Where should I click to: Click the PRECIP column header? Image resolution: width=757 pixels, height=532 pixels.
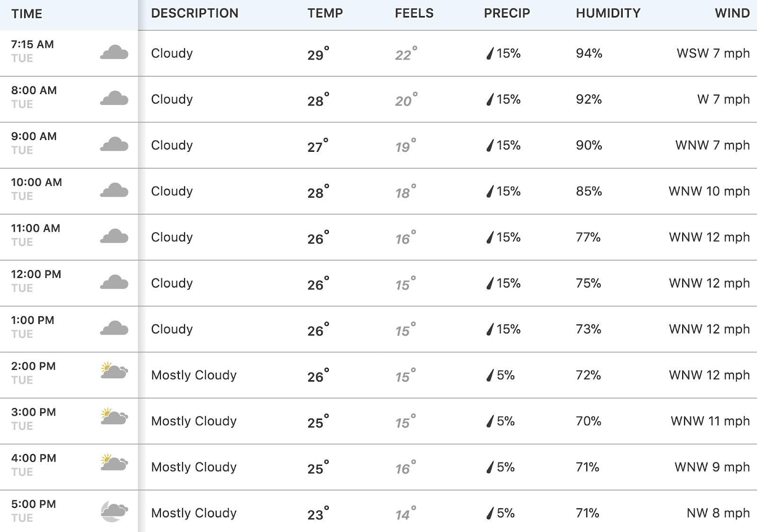click(x=507, y=13)
